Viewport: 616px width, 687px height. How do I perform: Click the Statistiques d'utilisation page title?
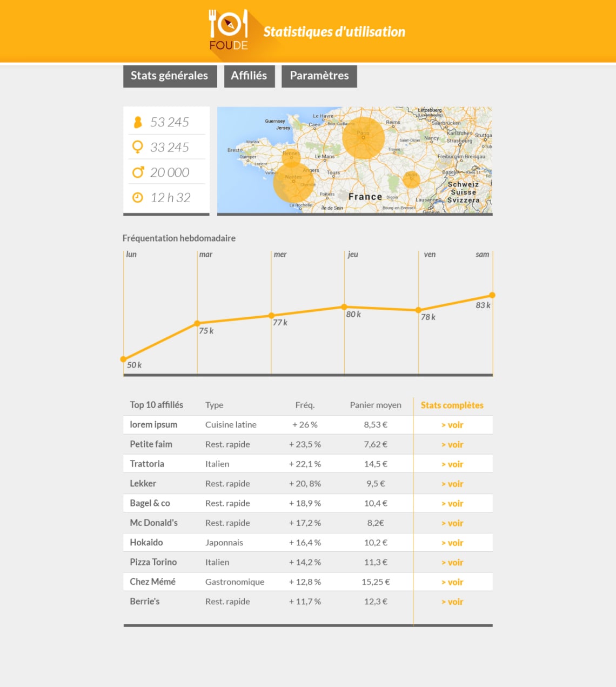click(334, 32)
